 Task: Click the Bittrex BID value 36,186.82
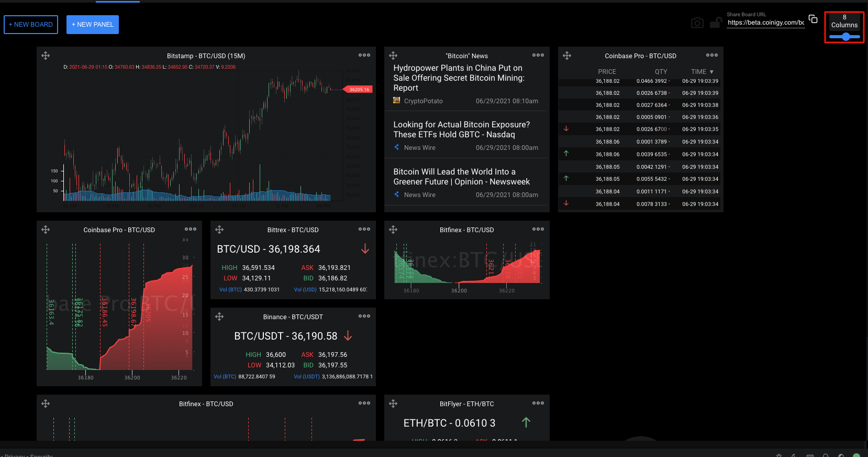point(333,278)
